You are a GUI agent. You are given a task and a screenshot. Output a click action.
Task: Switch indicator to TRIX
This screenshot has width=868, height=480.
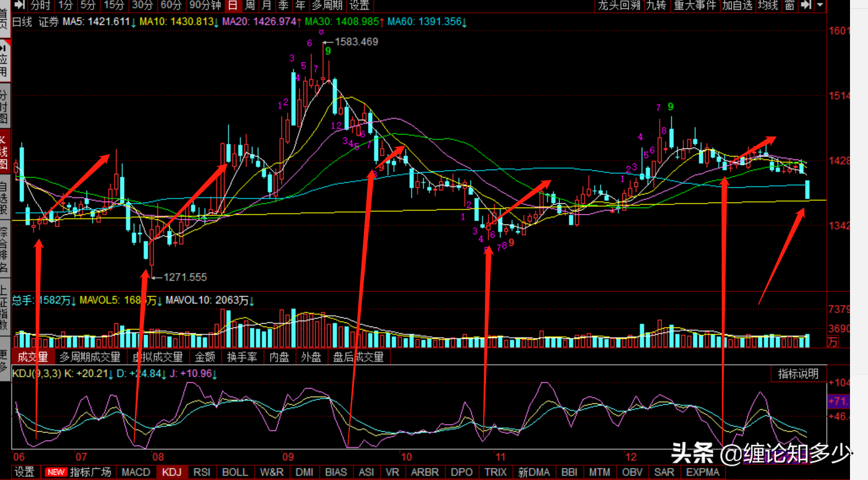tap(496, 472)
